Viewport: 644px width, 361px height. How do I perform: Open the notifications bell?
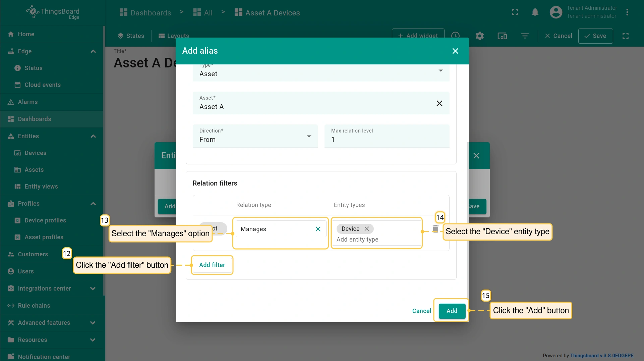point(535,12)
